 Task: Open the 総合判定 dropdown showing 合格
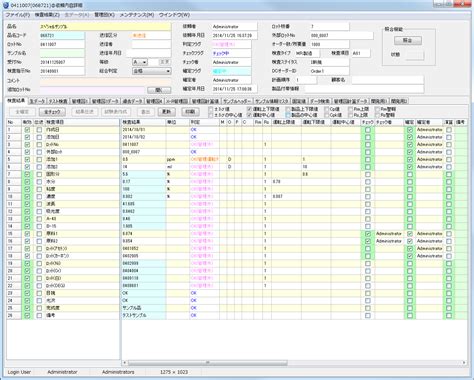pyautogui.click(x=152, y=71)
